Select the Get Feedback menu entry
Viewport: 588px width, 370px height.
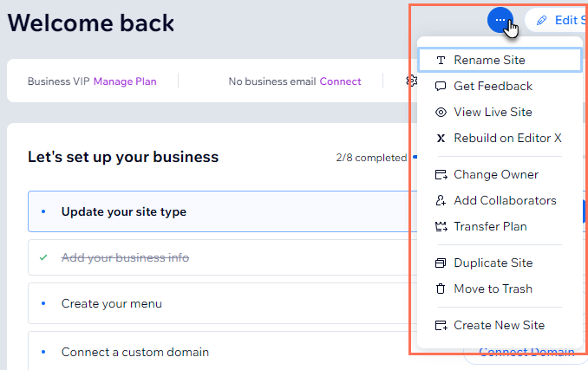(x=500, y=86)
